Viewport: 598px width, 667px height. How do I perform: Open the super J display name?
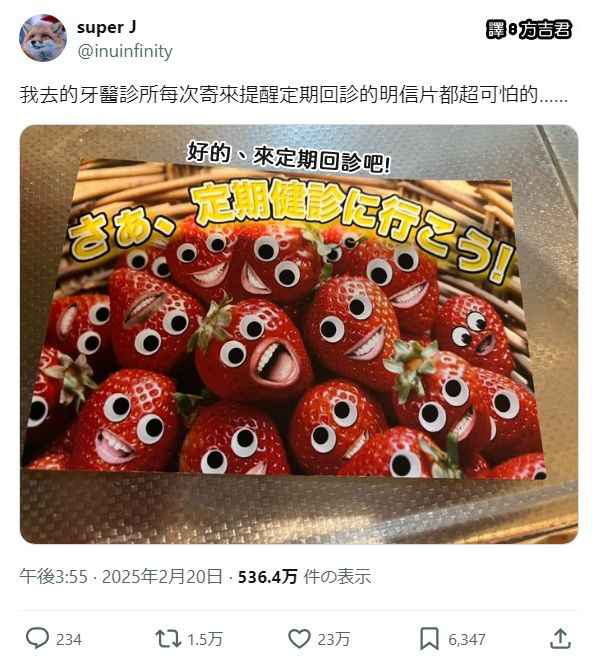107,27
